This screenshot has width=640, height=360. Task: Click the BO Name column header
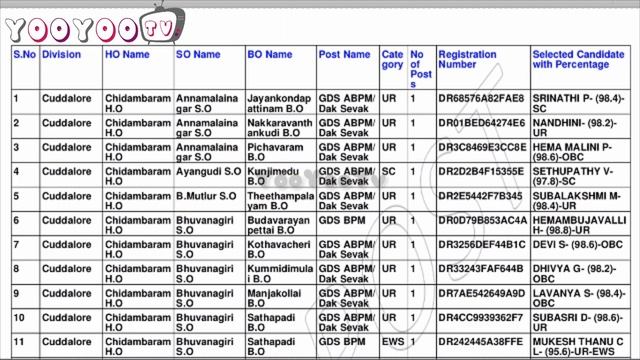pyautogui.click(x=270, y=54)
